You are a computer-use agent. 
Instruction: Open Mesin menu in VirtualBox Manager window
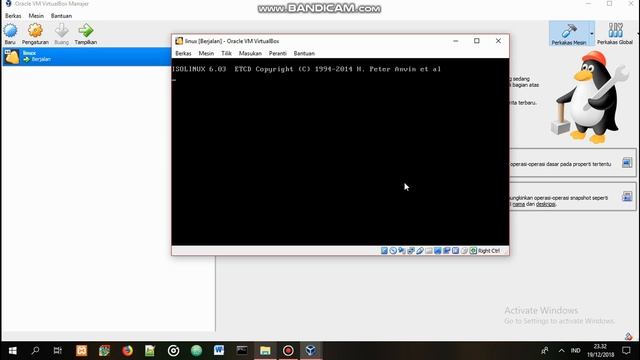pos(36,16)
